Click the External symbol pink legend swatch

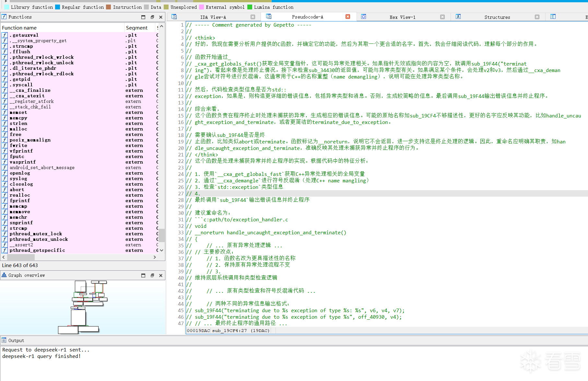[201, 7]
